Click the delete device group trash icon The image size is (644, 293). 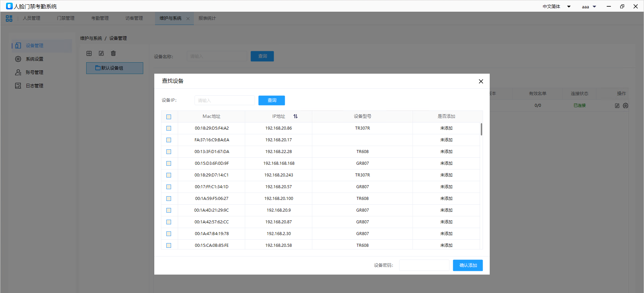[113, 53]
